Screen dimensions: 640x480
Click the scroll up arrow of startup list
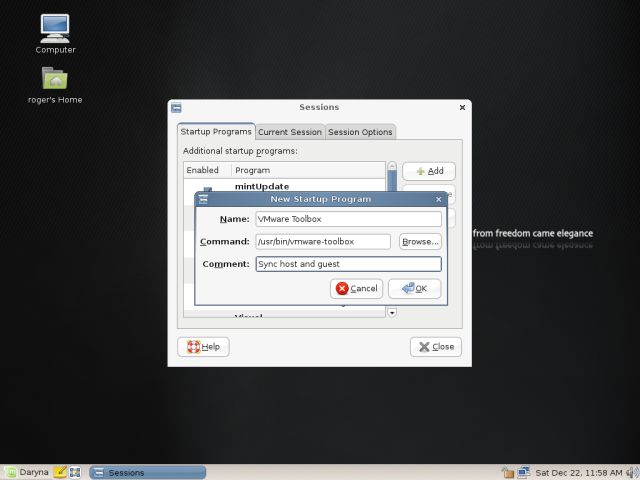[x=392, y=166]
